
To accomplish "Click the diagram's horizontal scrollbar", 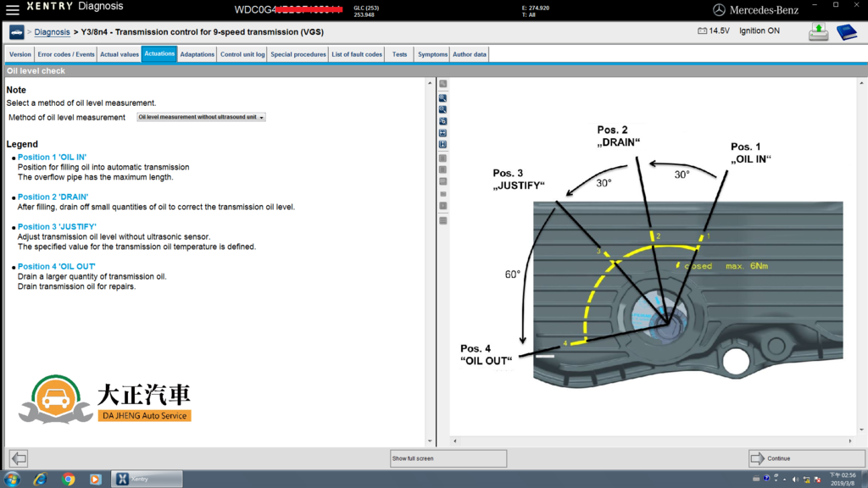I will click(x=653, y=441).
